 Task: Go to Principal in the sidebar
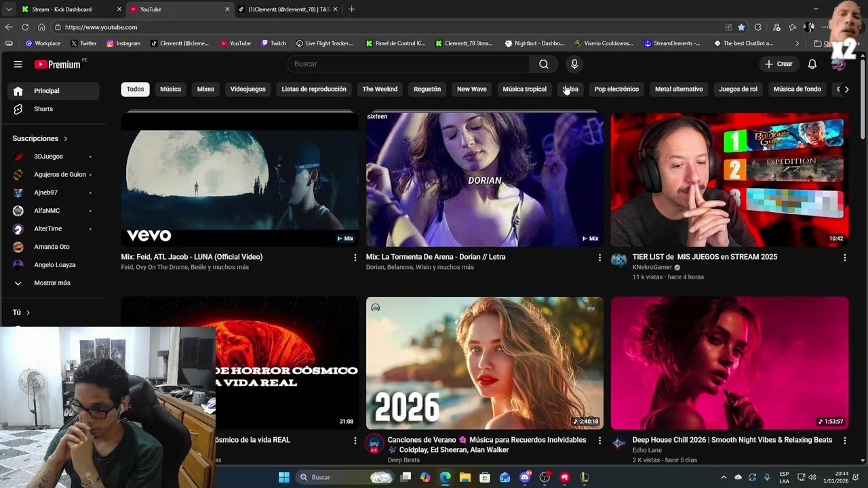click(52, 91)
